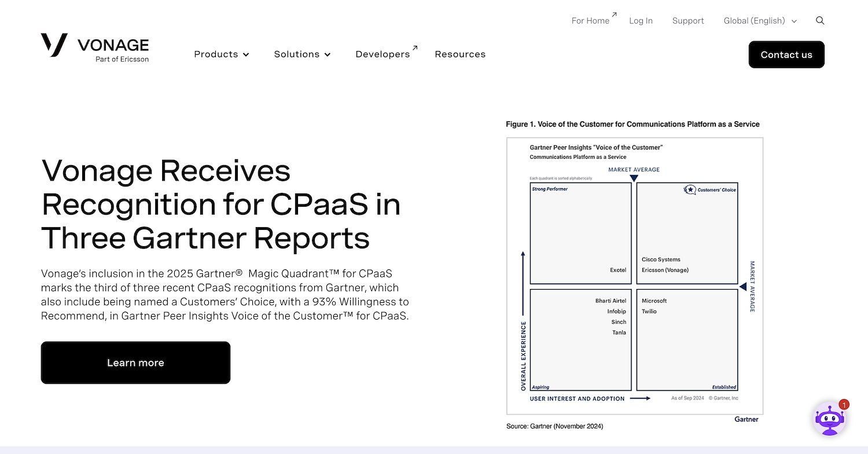This screenshot has height=454, width=868.
Task: Click the hero paragraph about 93% Willingness
Action: tap(225, 295)
